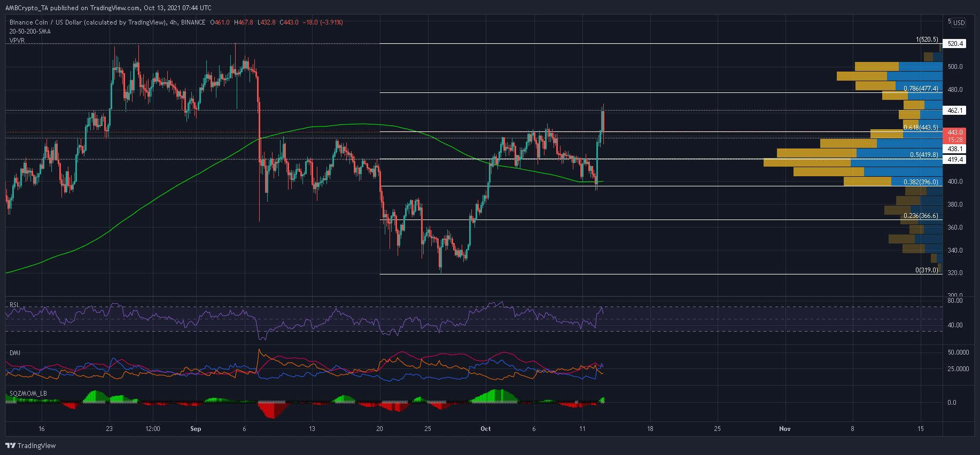Click the 520.4 price label
Viewport: 980px width, 455px height.
[x=955, y=44]
